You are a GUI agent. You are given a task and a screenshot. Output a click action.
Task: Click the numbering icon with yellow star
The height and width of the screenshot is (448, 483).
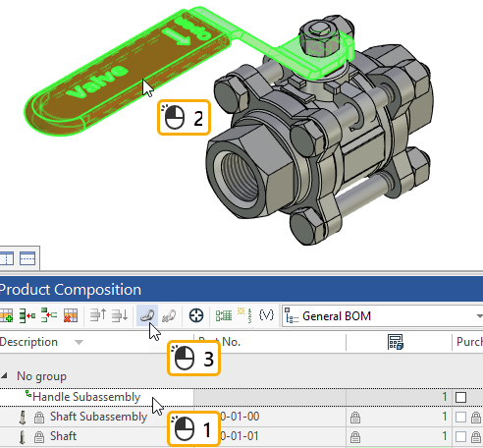244,315
